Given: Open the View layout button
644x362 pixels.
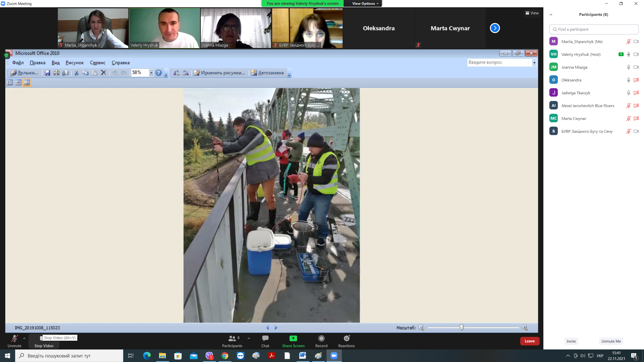Looking at the screenshot, I should (532, 13).
